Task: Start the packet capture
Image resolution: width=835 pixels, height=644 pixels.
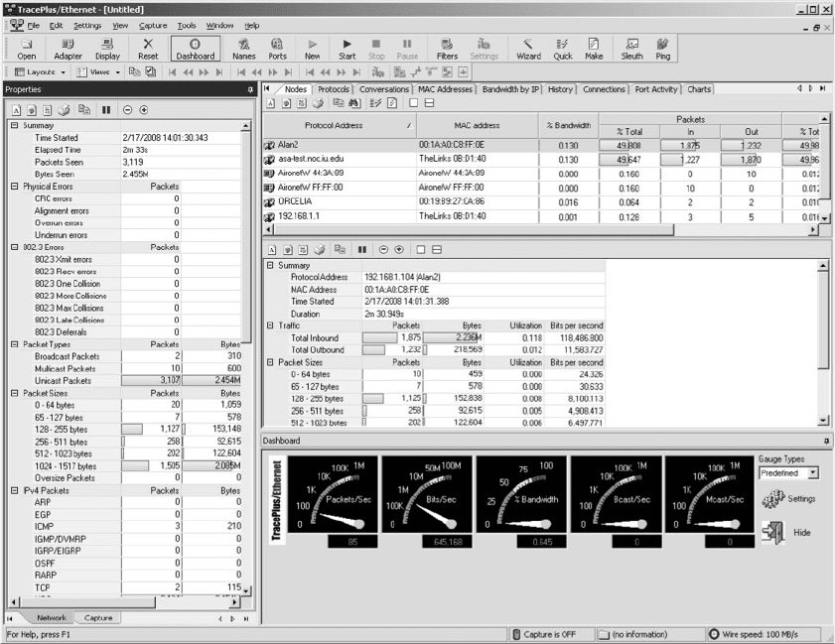Action: pyautogui.click(x=347, y=49)
